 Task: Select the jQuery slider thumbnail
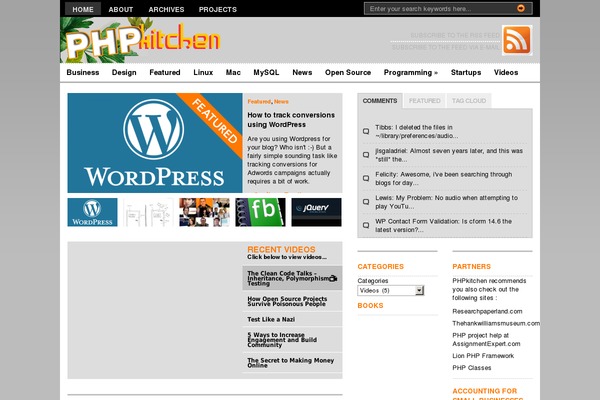pyautogui.click(x=316, y=212)
